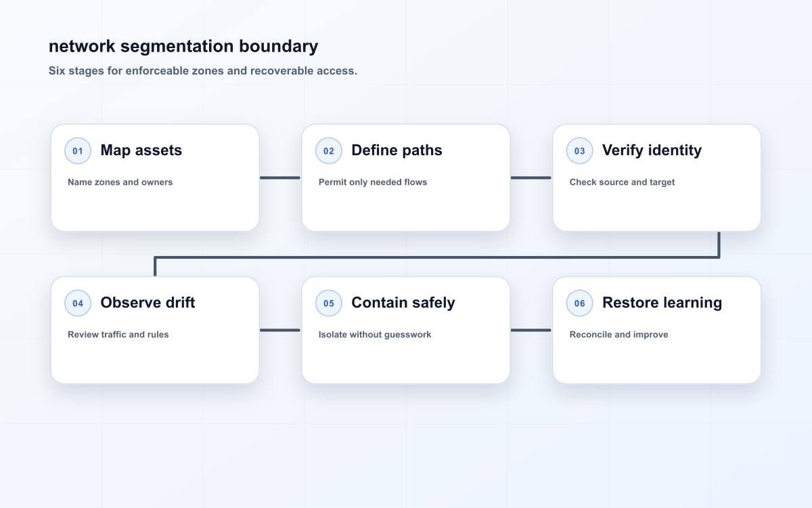This screenshot has width=812, height=508.
Task: Select the 05 circular step badge
Action: [x=329, y=303]
